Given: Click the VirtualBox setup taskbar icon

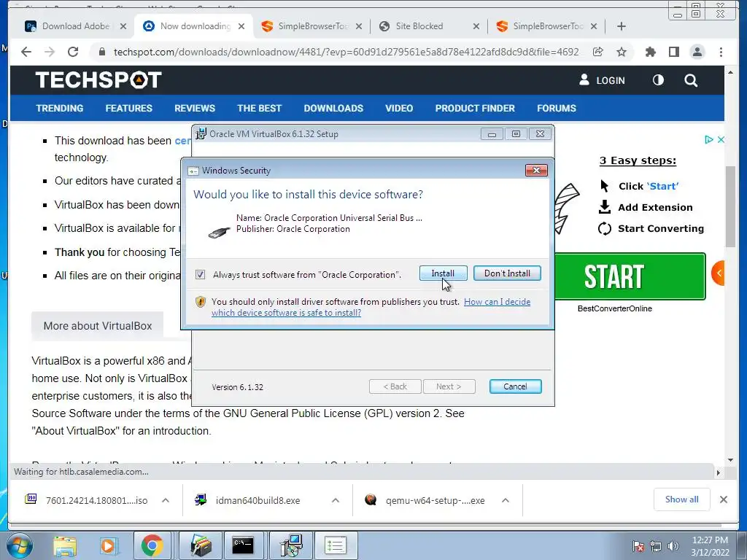Looking at the screenshot, I should pos(291,545).
